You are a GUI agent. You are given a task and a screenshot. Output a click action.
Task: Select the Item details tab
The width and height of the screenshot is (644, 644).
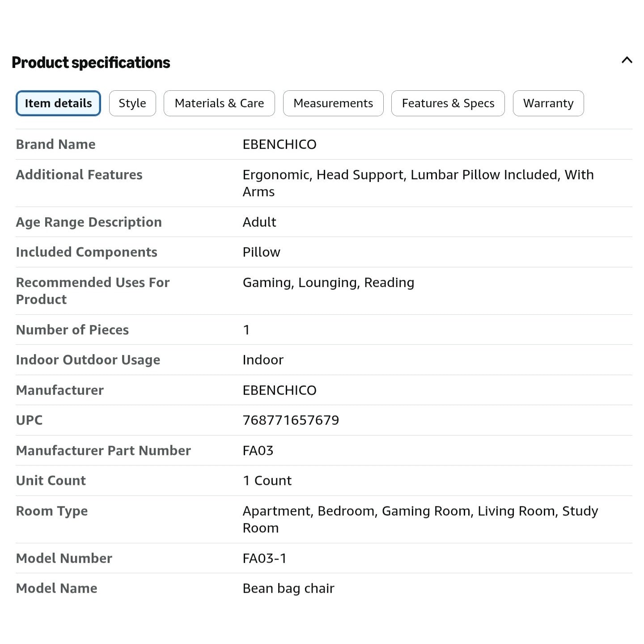point(58,103)
